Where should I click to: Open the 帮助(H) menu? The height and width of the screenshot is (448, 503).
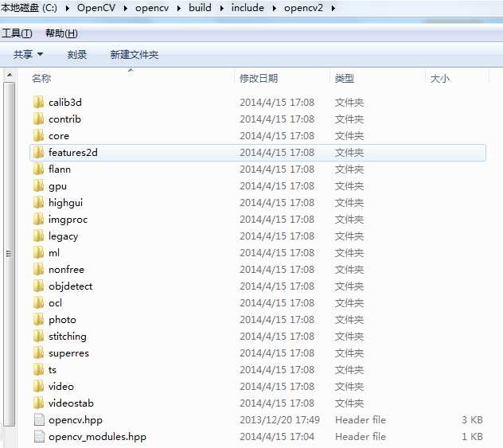61,33
